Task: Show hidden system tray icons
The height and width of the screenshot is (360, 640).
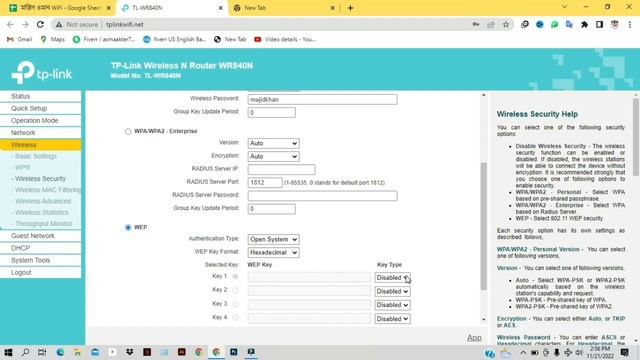Action: click(523, 352)
